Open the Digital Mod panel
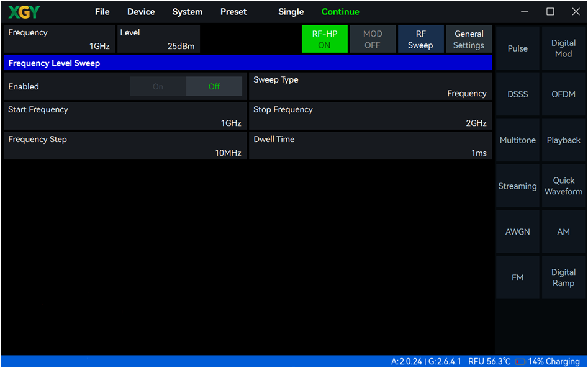The image size is (588, 368). [563, 48]
